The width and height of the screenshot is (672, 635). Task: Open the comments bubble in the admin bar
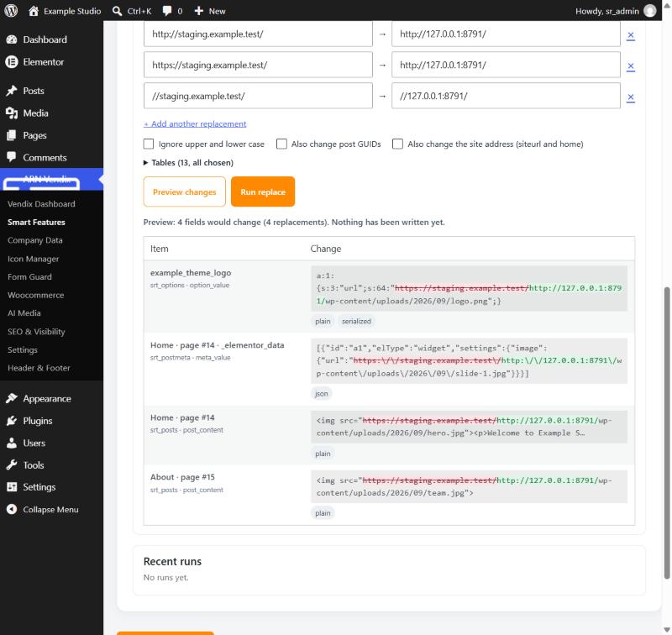167,11
